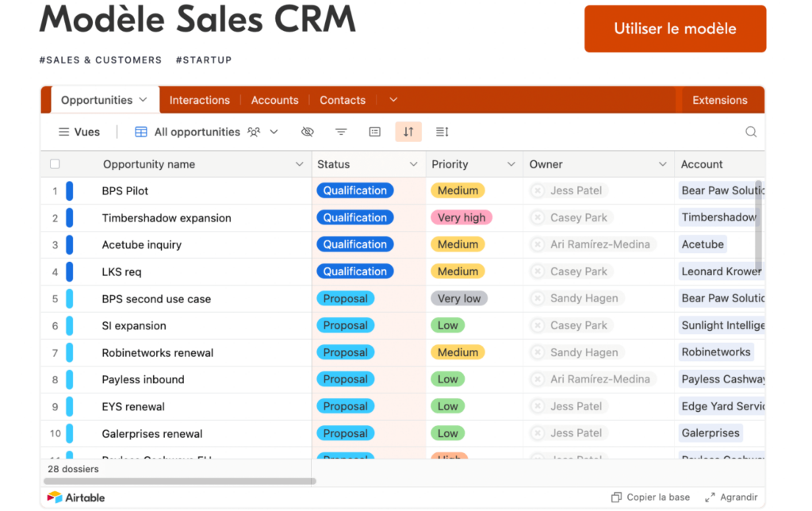Screen dimensions: 812x511
Task: Select the hide fields eye icon
Action: pyautogui.click(x=307, y=132)
